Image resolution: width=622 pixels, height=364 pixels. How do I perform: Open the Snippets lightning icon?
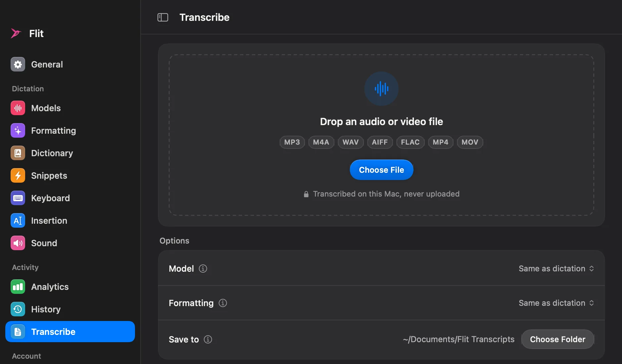pos(18,175)
